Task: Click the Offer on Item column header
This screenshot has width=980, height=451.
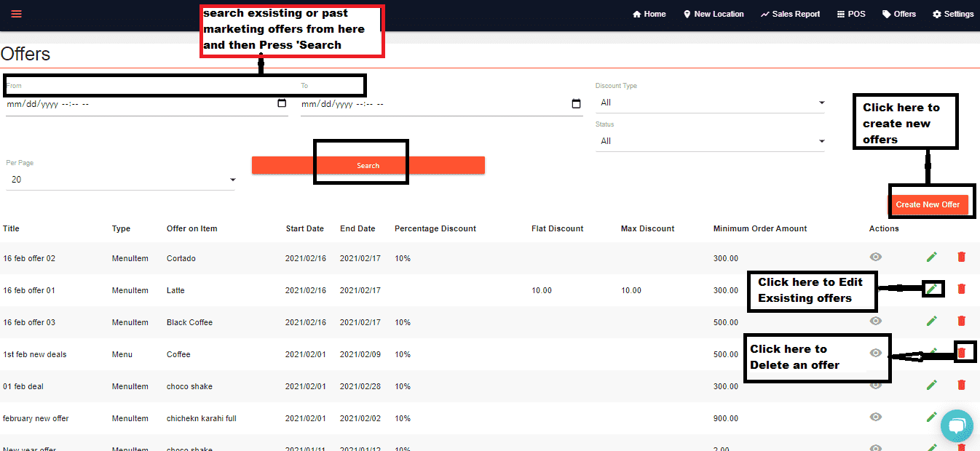Action: [x=192, y=228]
